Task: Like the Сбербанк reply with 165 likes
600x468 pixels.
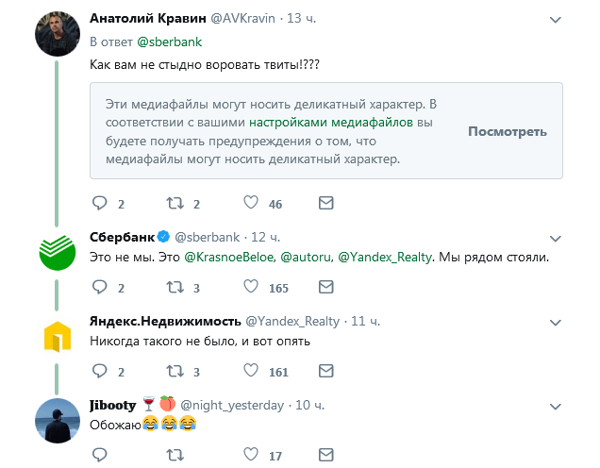Action: [250, 288]
